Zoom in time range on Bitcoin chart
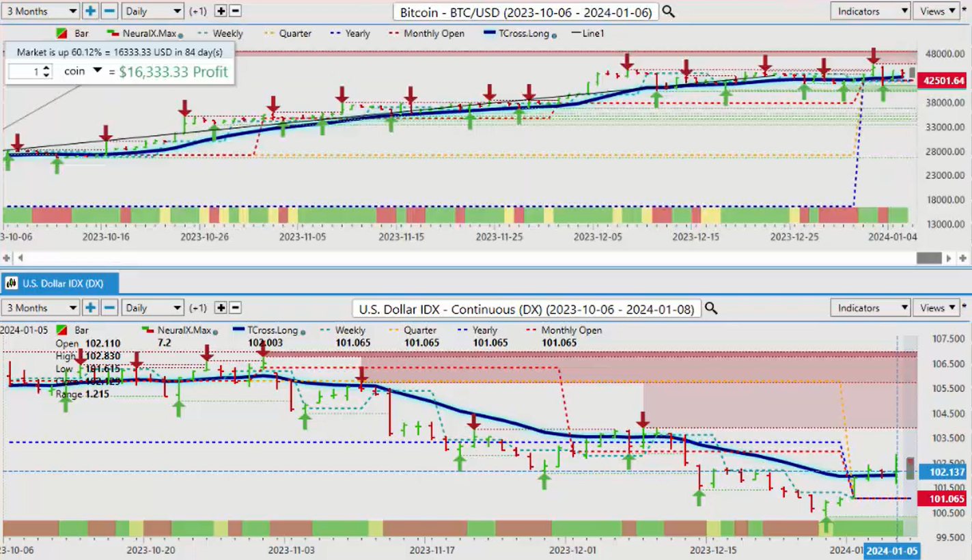Screen dimensions: 972x560 [91, 11]
